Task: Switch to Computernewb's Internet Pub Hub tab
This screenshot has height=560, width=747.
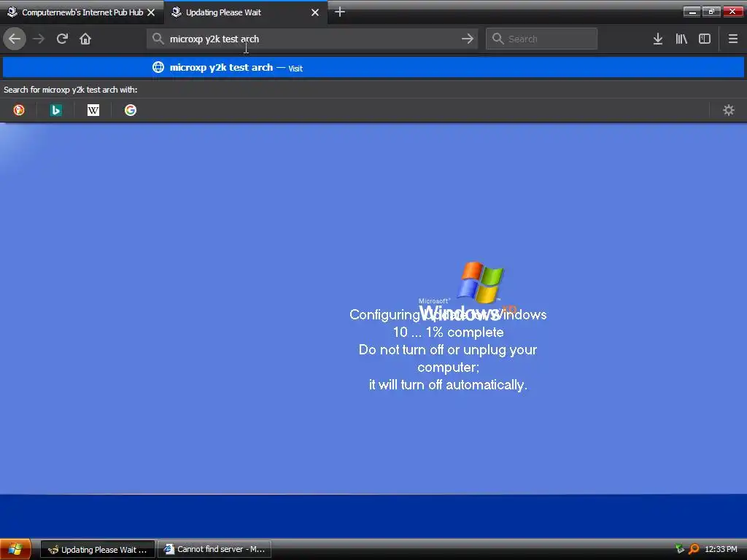Action: [82, 12]
